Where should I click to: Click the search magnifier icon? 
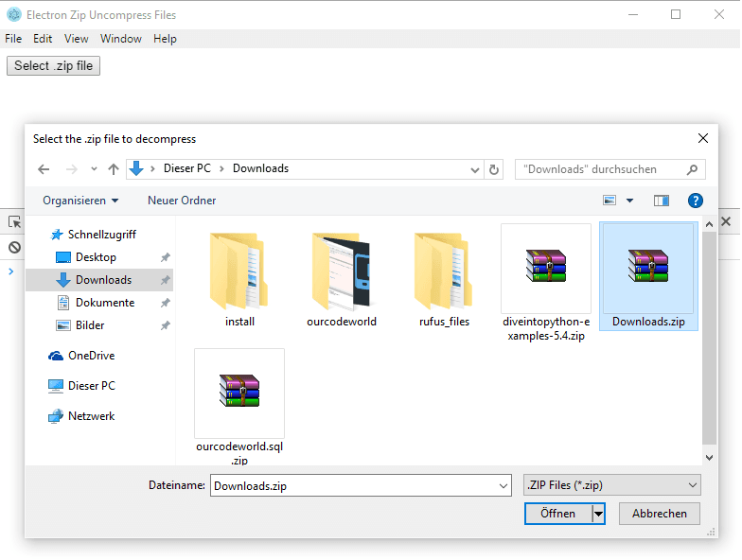point(692,169)
